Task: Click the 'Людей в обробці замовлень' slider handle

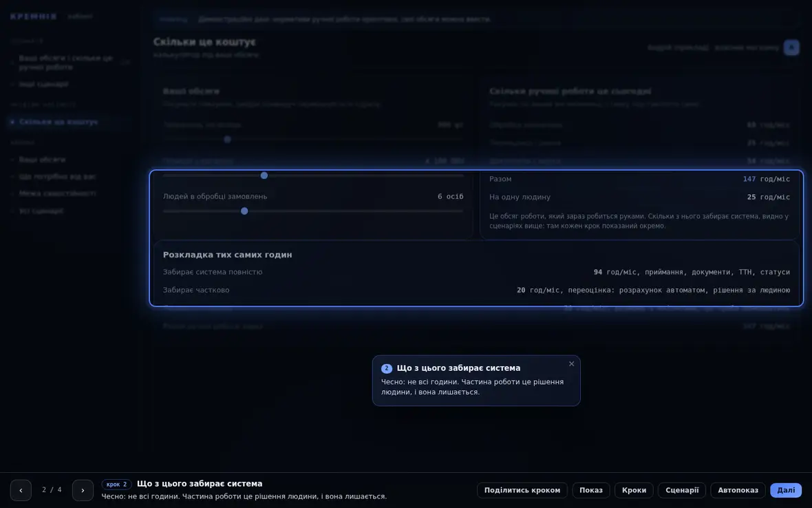Action: tap(244, 211)
